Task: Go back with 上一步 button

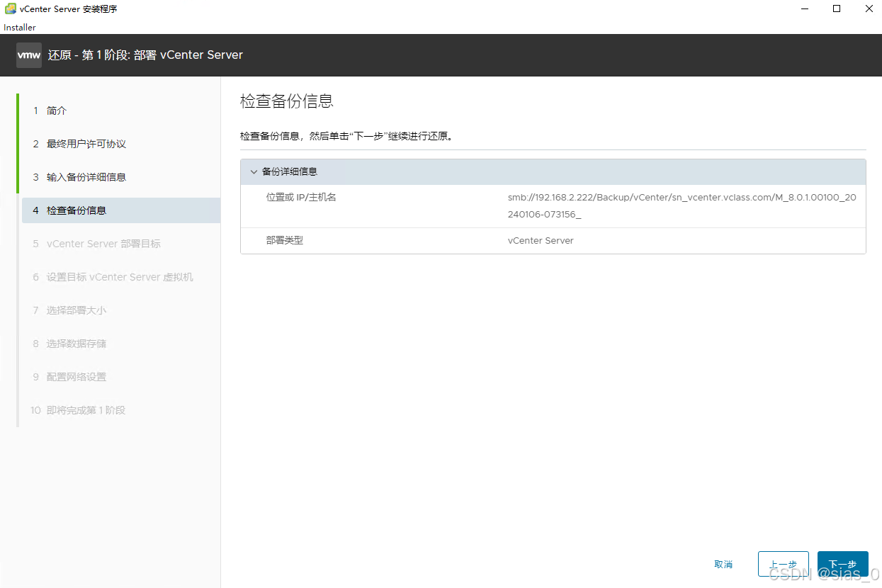Action: (783, 565)
